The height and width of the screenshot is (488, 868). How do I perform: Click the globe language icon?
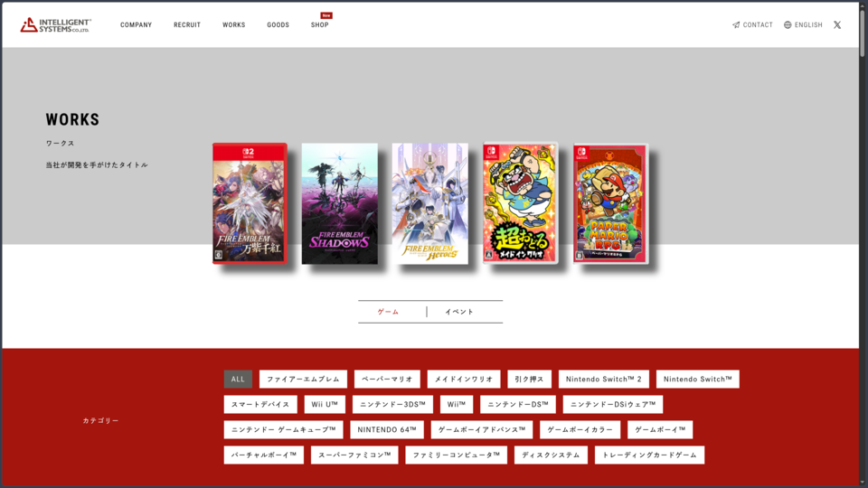(788, 25)
